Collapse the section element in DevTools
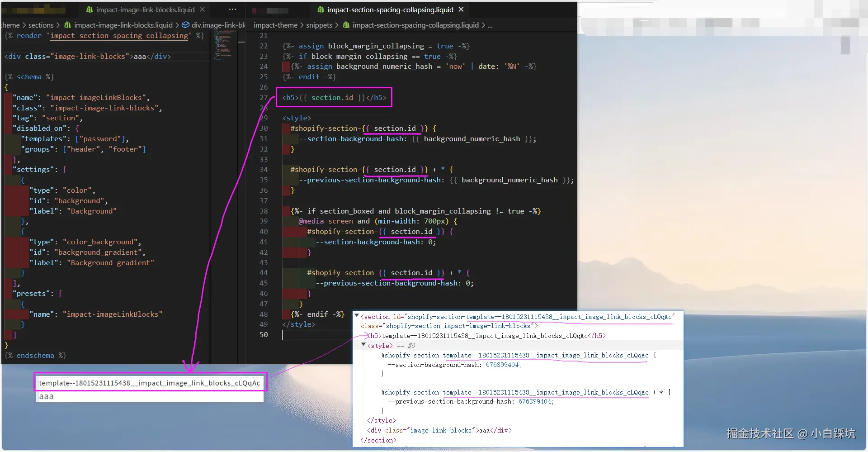This screenshot has height=452, width=868. 357,316
